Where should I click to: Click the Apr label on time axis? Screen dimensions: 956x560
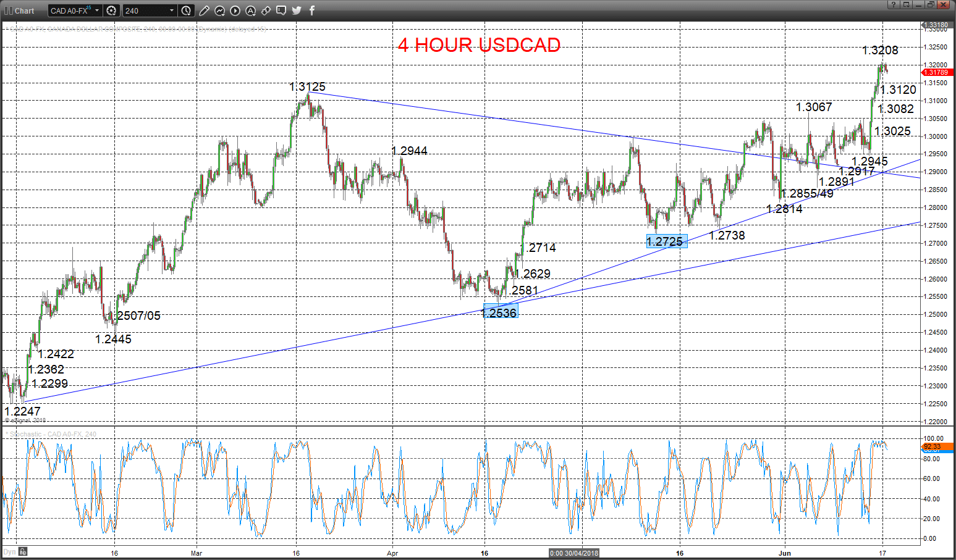[392, 553]
